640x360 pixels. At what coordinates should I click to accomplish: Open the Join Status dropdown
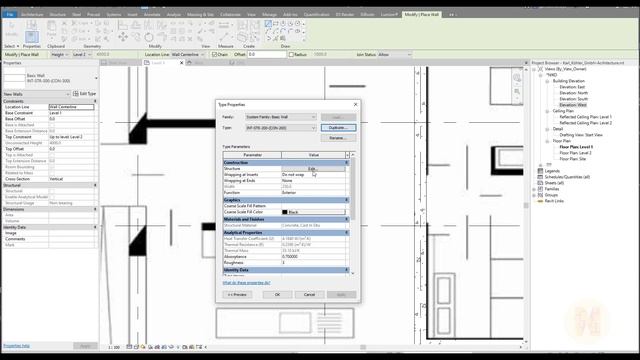coord(394,54)
